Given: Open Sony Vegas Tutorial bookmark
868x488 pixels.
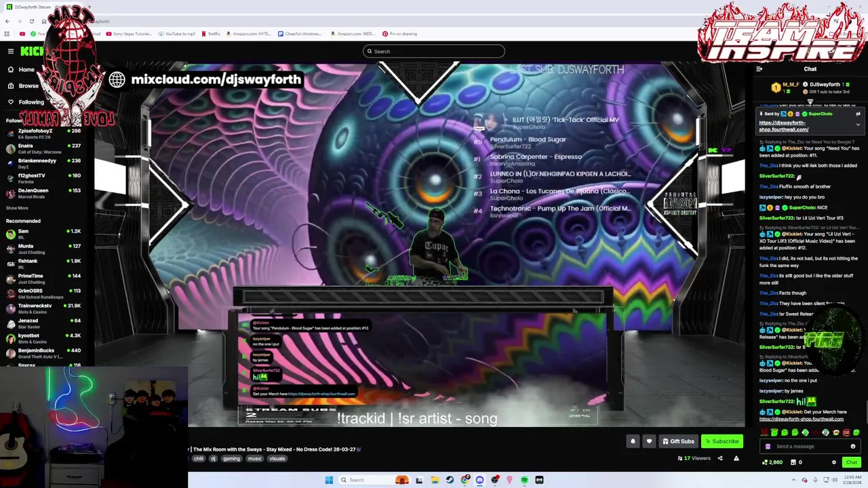Looking at the screenshot, I should pyautogui.click(x=130, y=34).
